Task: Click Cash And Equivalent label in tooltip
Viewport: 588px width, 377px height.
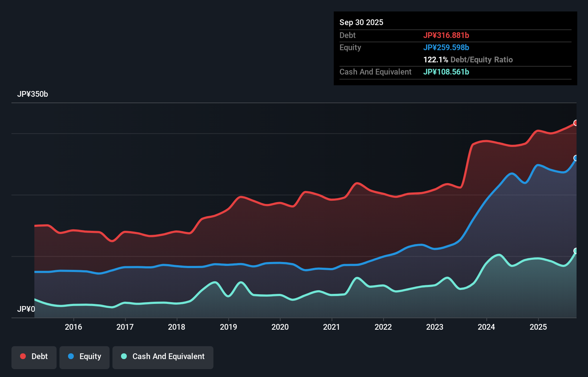Action: [x=375, y=72]
